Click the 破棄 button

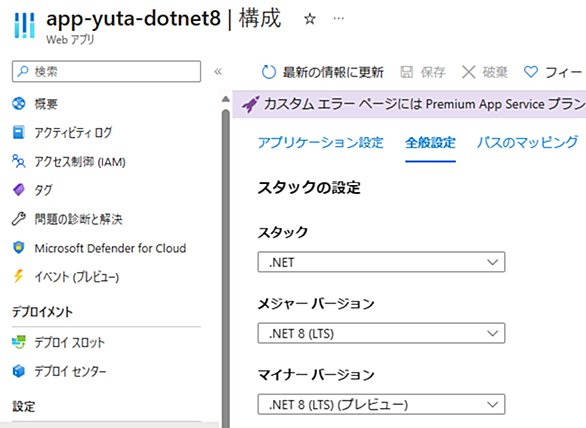click(x=485, y=72)
